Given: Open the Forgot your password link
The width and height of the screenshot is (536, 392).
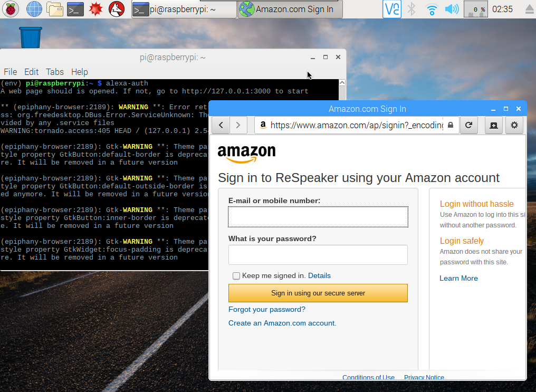Looking at the screenshot, I should click(x=266, y=309).
